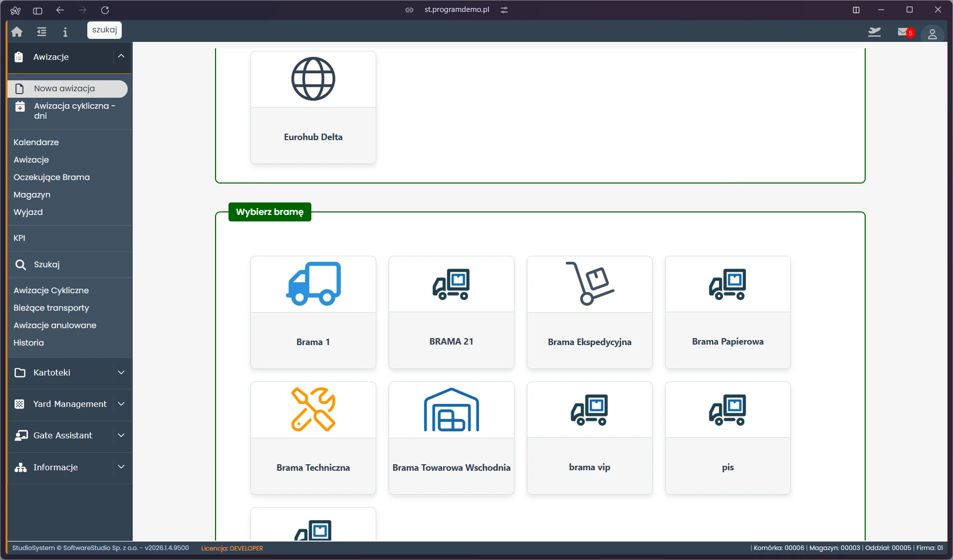
Task: Open the messages envelope with badge
Action: pyautogui.click(x=905, y=32)
